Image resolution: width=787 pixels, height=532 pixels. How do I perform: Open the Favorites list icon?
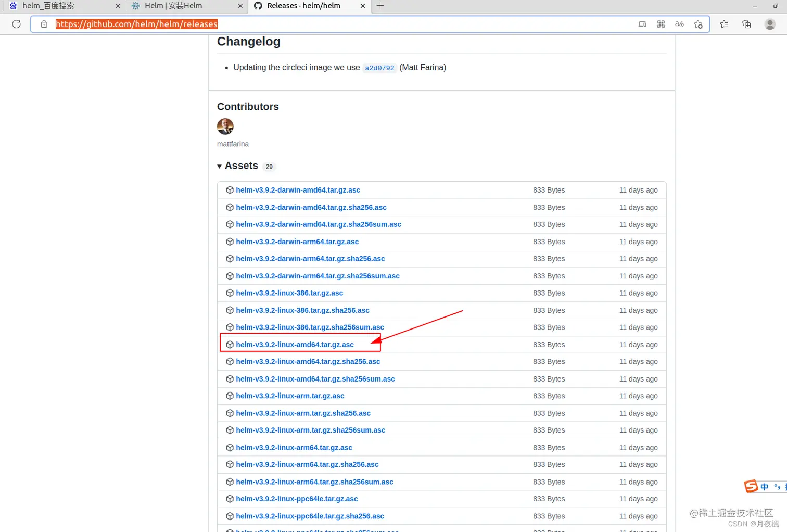point(724,24)
